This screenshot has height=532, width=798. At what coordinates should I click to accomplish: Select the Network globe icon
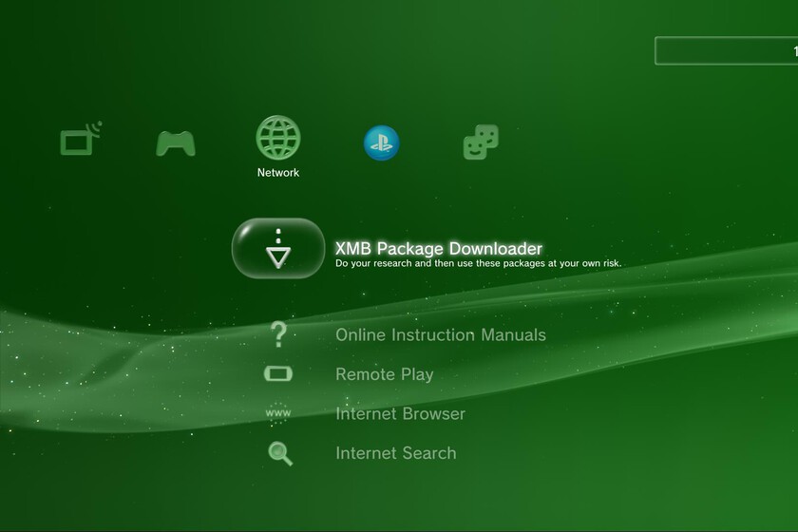pos(277,138)
